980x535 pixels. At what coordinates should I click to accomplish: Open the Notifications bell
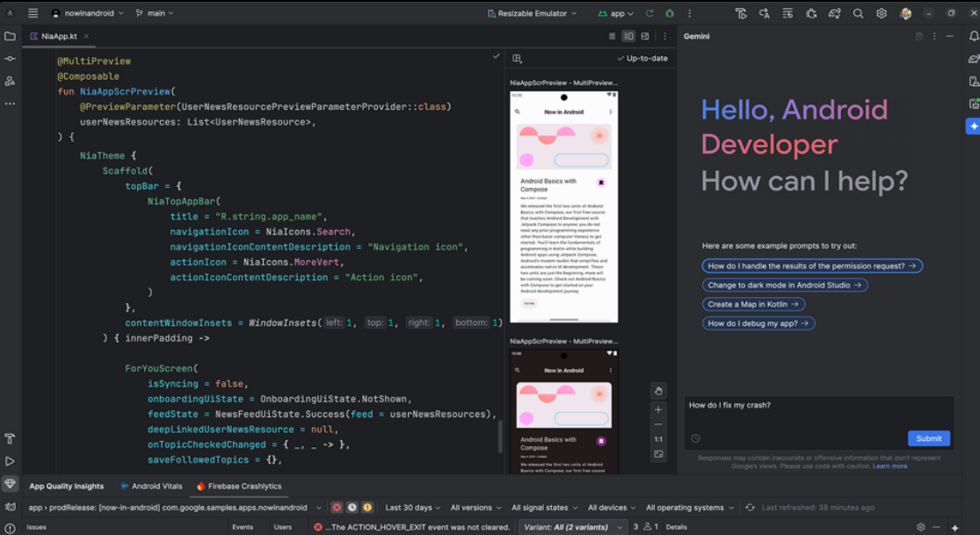(974, 36)
